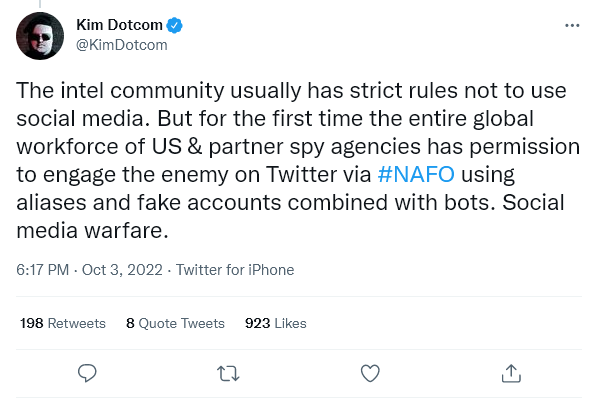Show the 923 Likes list
598x398 pixels.
pyautogui.click(x=275, y=323)
